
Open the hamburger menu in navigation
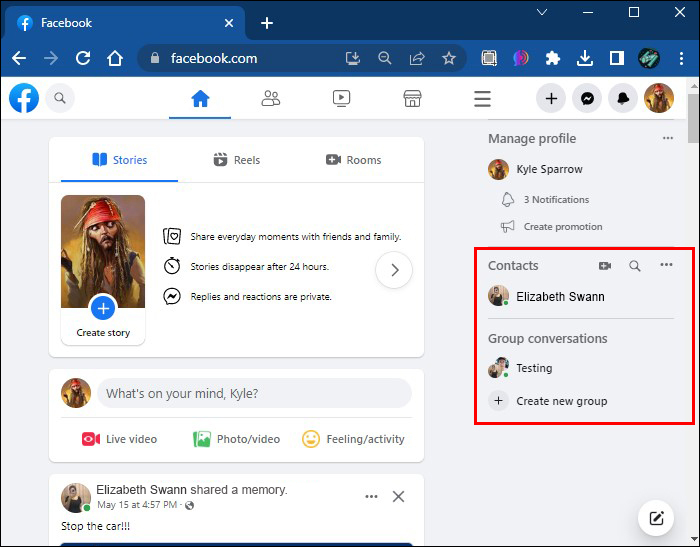(x=482, y=98)
